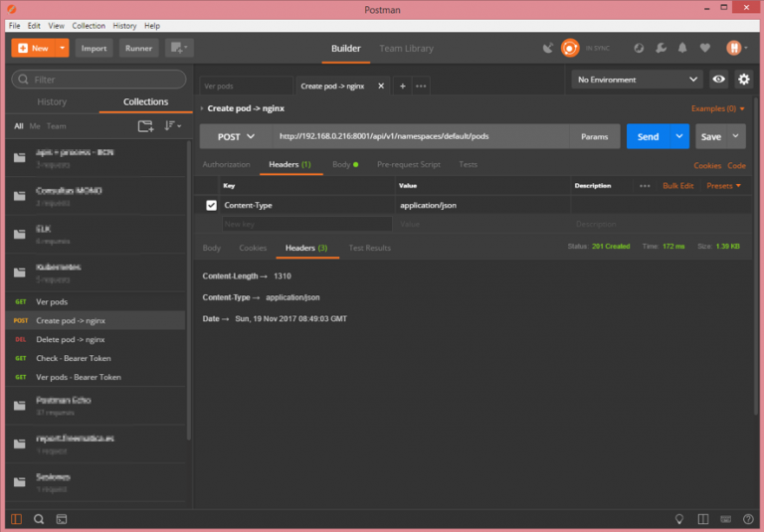Open the Code link
Screen dimensions: 764x532
pos(736,166)
